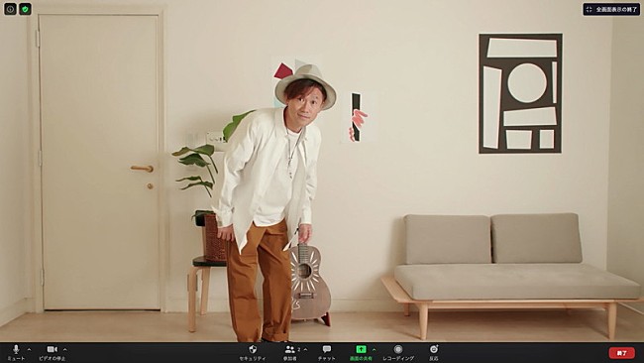Show the Participants panel
The height and width of the screenshot is (363, 644).
pos(290,353)
